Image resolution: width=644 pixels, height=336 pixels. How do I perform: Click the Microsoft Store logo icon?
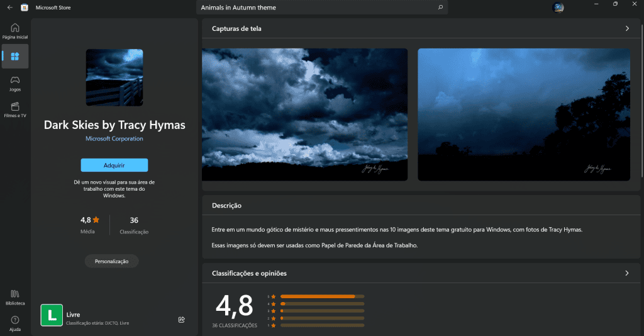[25, 8]
